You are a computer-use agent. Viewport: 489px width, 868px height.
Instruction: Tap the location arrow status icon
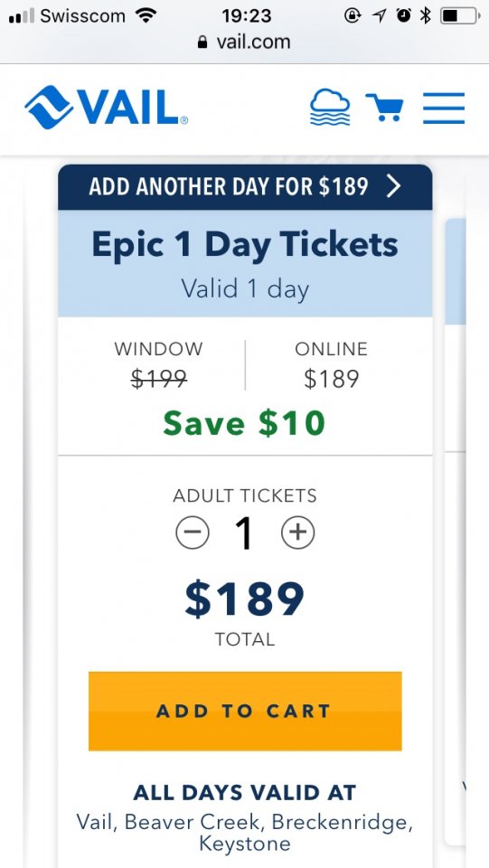379,15
